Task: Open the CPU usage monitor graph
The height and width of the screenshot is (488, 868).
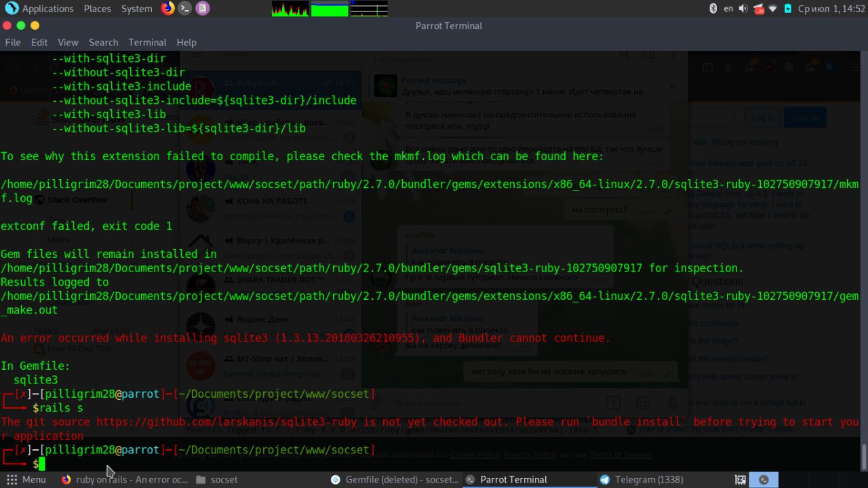Action: tap(290, 8)
